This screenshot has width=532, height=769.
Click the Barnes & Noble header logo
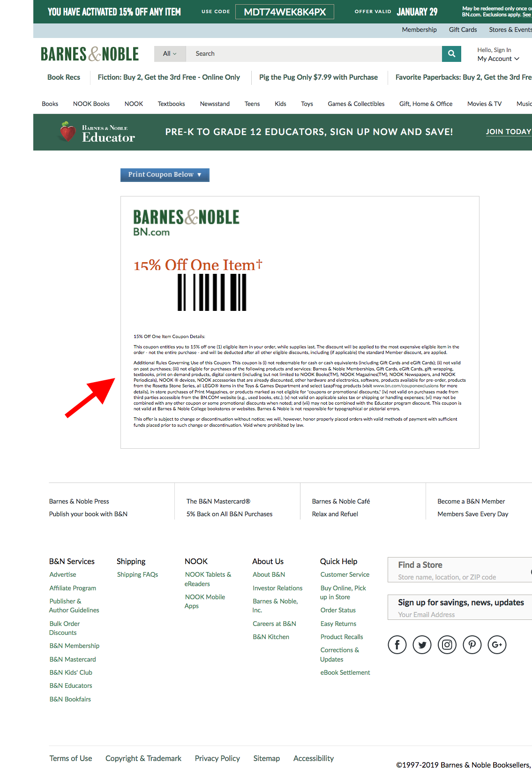(90, 54)
